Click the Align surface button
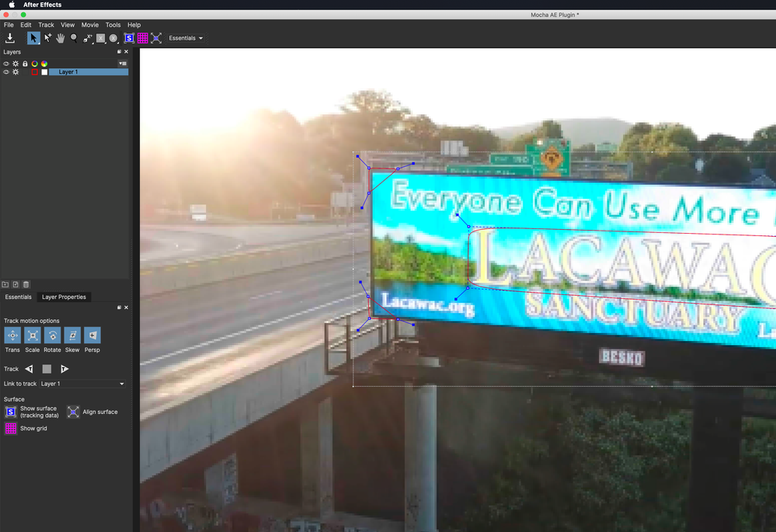This screenshot has height=532, width=776. click(73, 412)
